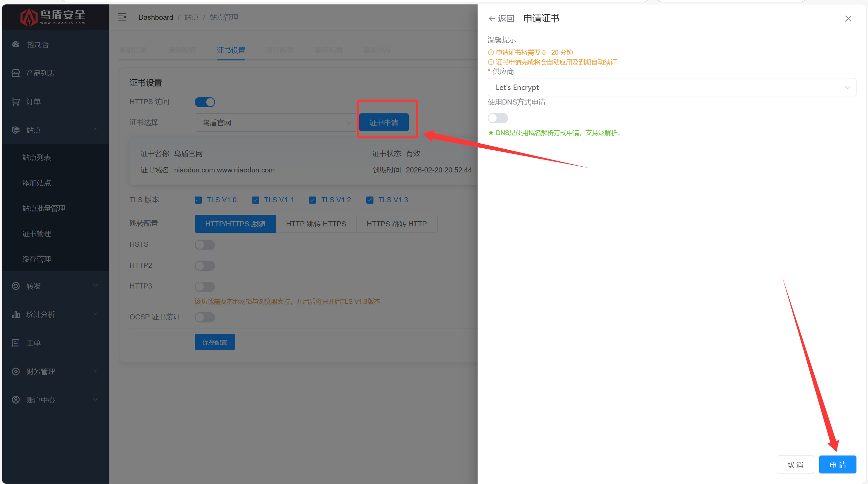Viewport: 868px width, 484px height.
Task: Uncheck the TLS V1.0 checkbox
Action: coord(198,200)
